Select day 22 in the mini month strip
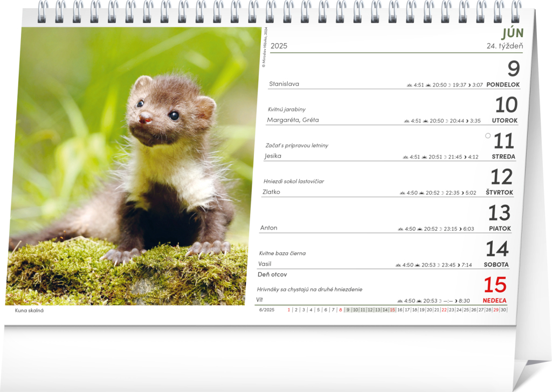Viewport: 552px width, 392px height. 444,310
